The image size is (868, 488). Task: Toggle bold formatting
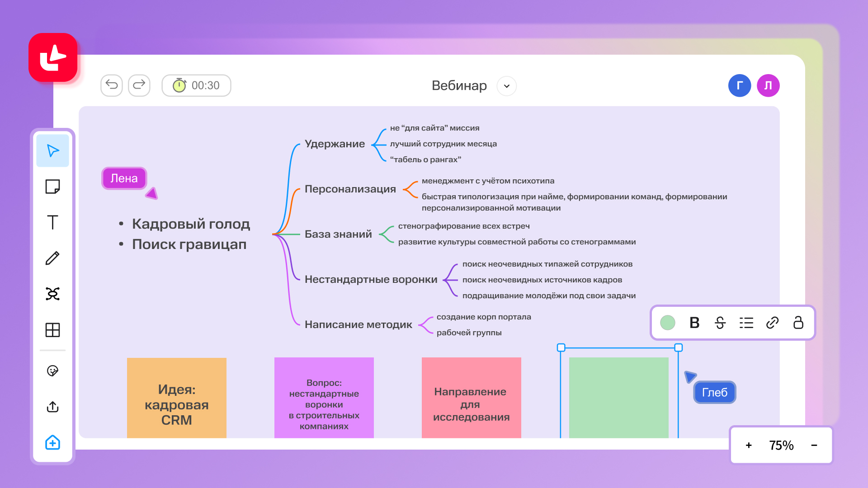(694, 323)
